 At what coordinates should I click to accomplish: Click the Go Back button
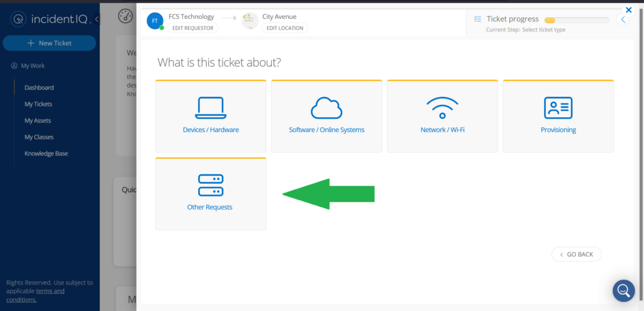[x=576, y=254]
